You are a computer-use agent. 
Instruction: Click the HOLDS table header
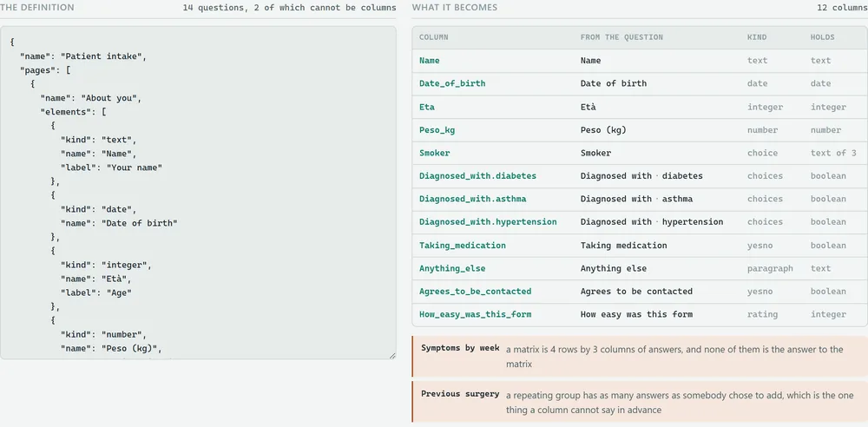click(823, 37)
